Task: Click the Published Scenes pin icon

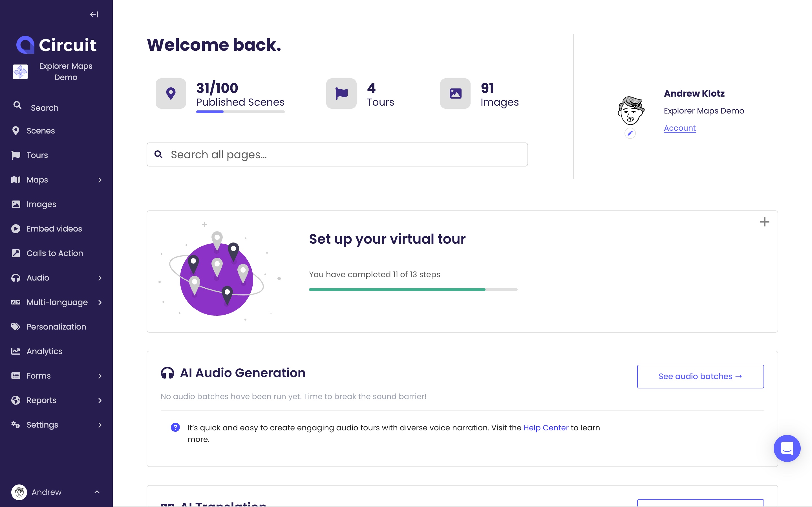Action: click(x=171, y=94)
